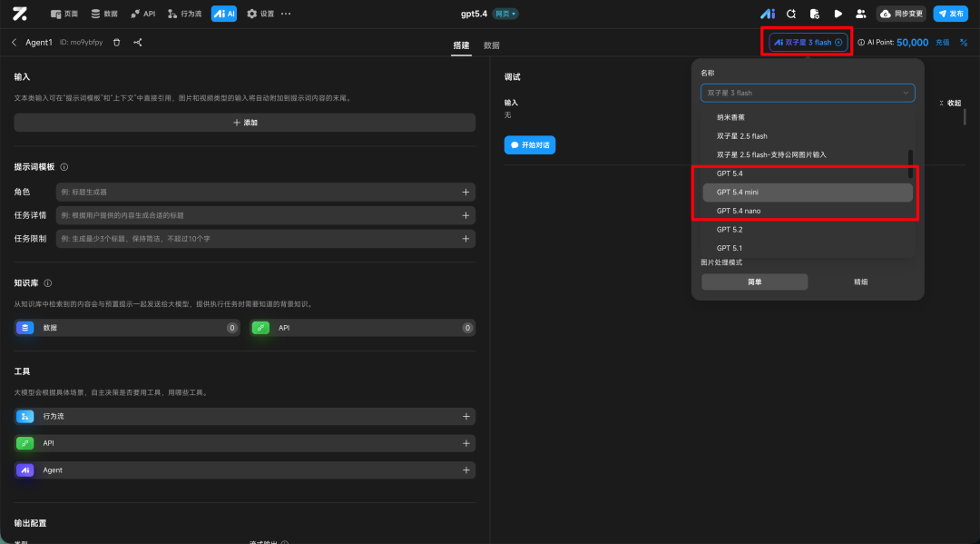Select the GPT 5.4 model option
Screen dimensions: 980x544
click(x=807, y=173)
